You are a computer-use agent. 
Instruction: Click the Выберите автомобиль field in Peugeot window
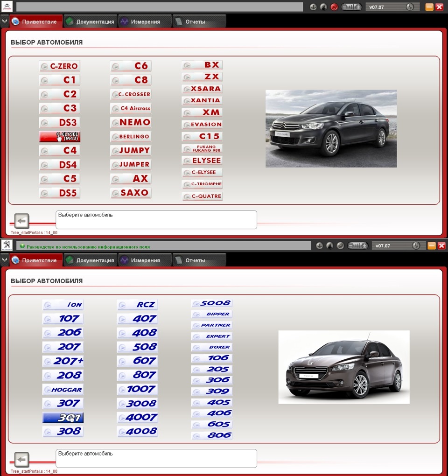(x=156, y=458)
